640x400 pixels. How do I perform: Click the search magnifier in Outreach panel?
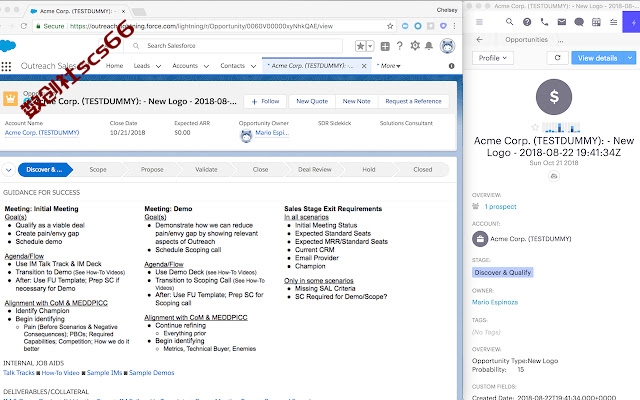[x=509, y=22]
